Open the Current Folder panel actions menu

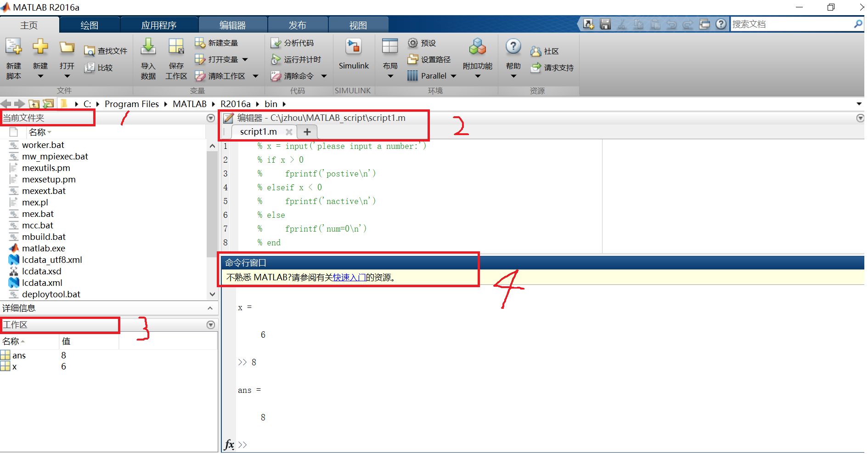tap(211, 118)
